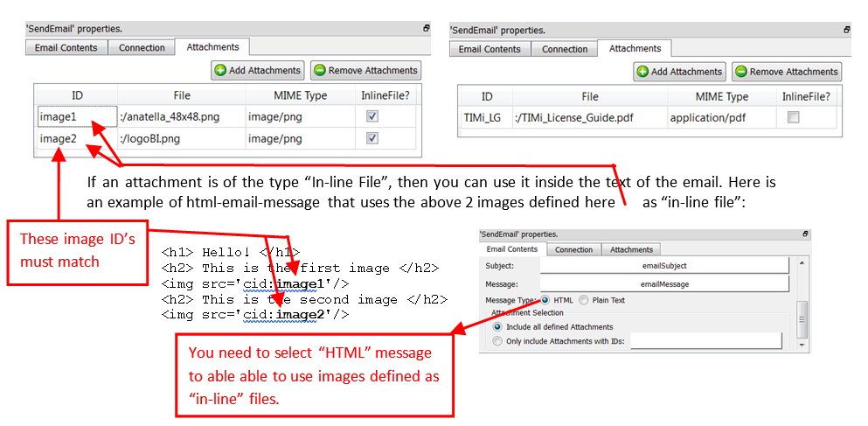Tick InlineFile checkbox for TIMi_LG
868x426 pixels.
coord(794,117)
